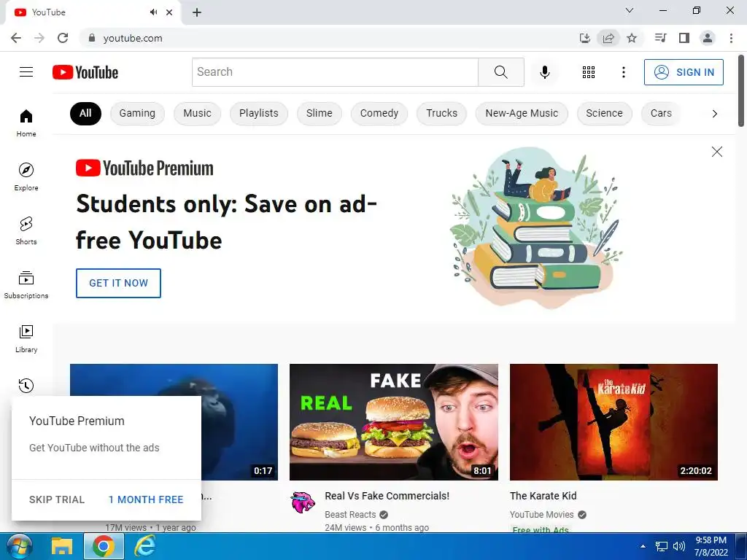The width and height of the screenshot is (747, 560).
Task: Open Internet Explorer from taskbar
Action: [x=144, y=546]
